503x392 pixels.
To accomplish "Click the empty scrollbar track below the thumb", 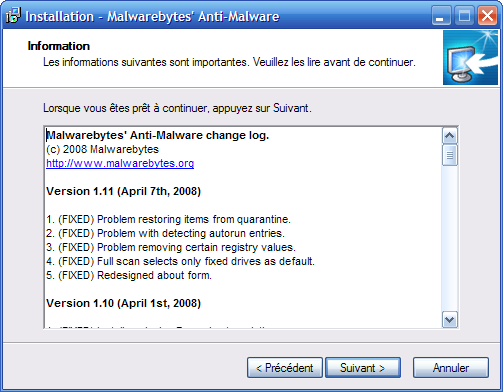I will (x=450, y=238).
